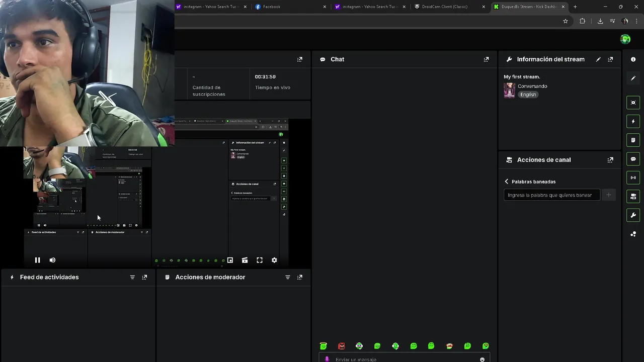
Task: Focus the banned word input field
Action: [x=552, y=195]
